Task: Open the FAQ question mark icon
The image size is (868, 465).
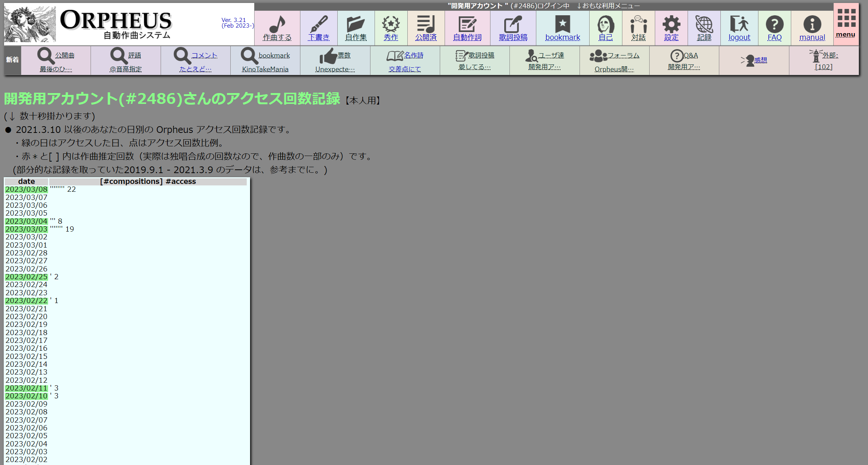Action: tap(774, 25)
